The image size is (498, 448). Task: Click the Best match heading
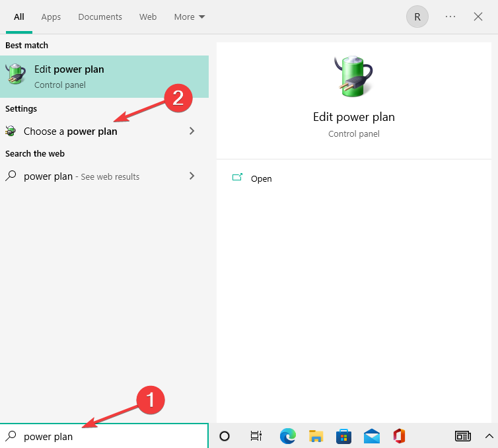26,46
